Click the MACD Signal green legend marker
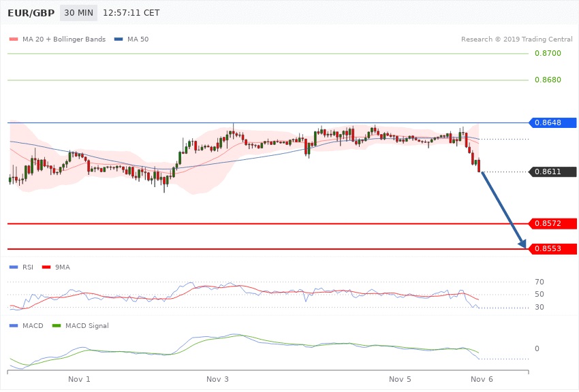Image resolution: width=579 pixels, height=392 pixels. [x=56, y=326]
